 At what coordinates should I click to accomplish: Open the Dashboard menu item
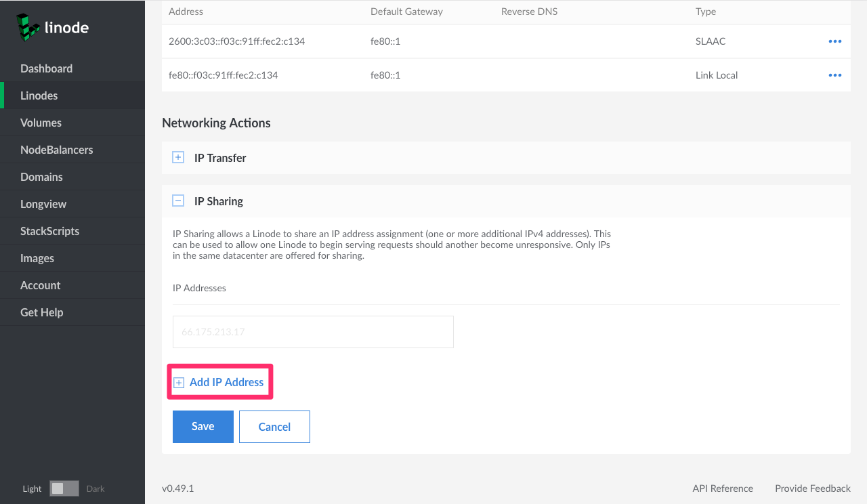point(46,68)
